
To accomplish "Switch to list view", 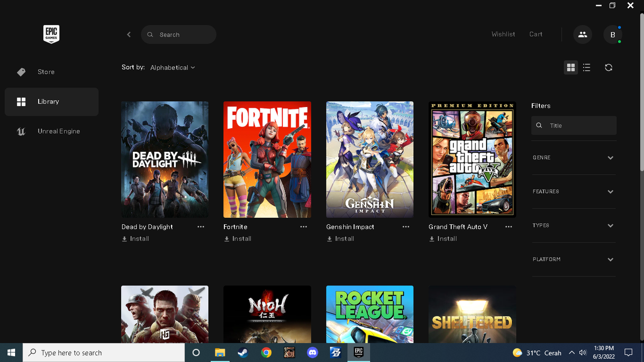I will point(587,67).
